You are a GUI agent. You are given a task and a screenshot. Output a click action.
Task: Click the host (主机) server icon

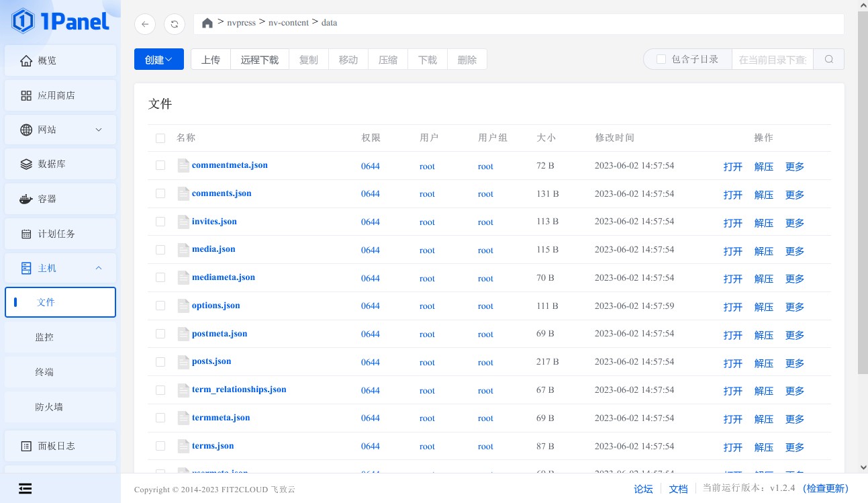coord(26,268)
